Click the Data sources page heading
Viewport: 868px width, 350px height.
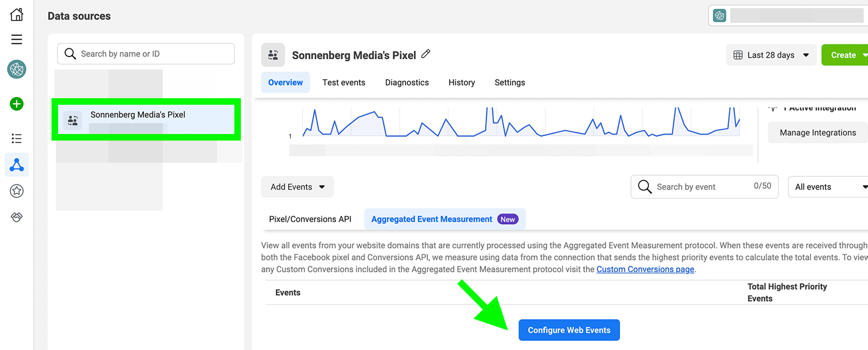point(79,16)
